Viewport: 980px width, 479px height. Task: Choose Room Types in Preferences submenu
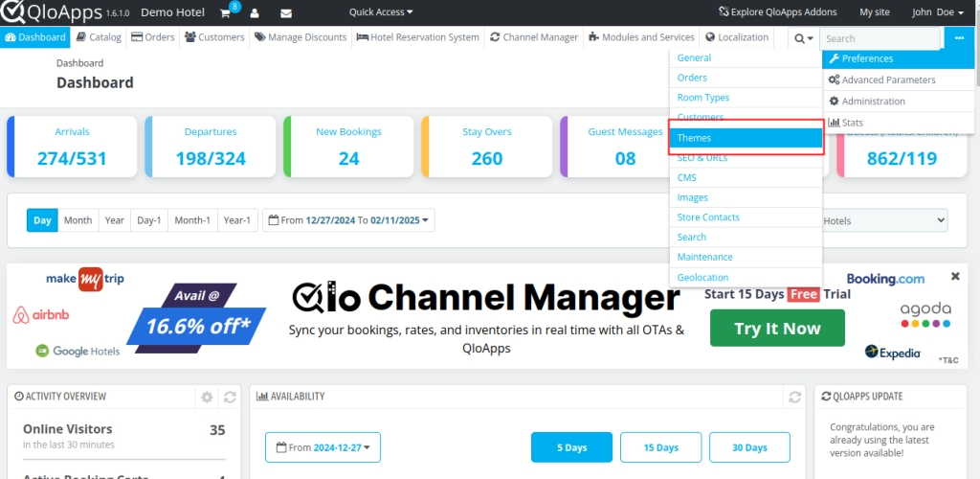pyautogui.click(x=746, y=98)
